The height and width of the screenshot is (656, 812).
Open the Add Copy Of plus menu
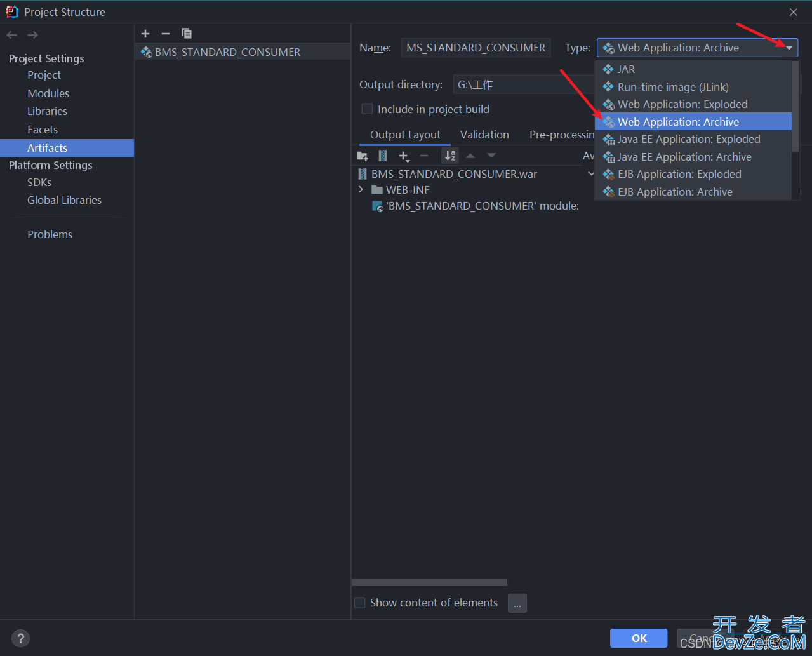(x=404, y=156)
